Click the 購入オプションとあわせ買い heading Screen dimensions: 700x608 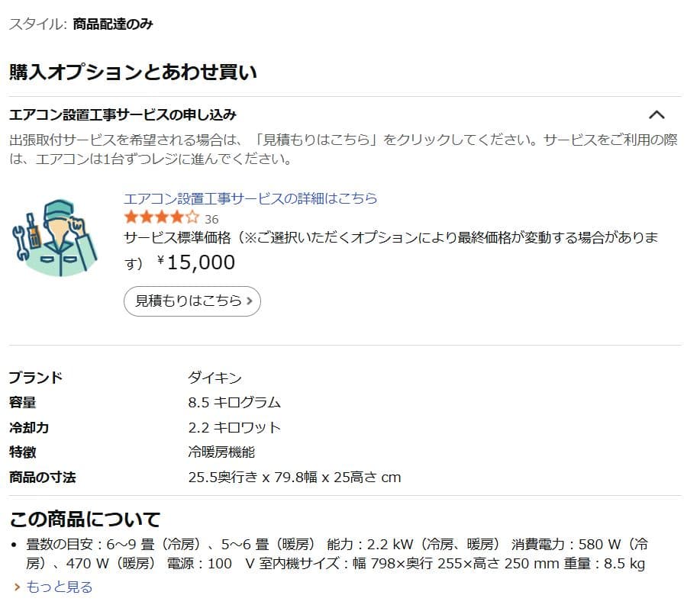pyautogui.click(x=132, y=72)
